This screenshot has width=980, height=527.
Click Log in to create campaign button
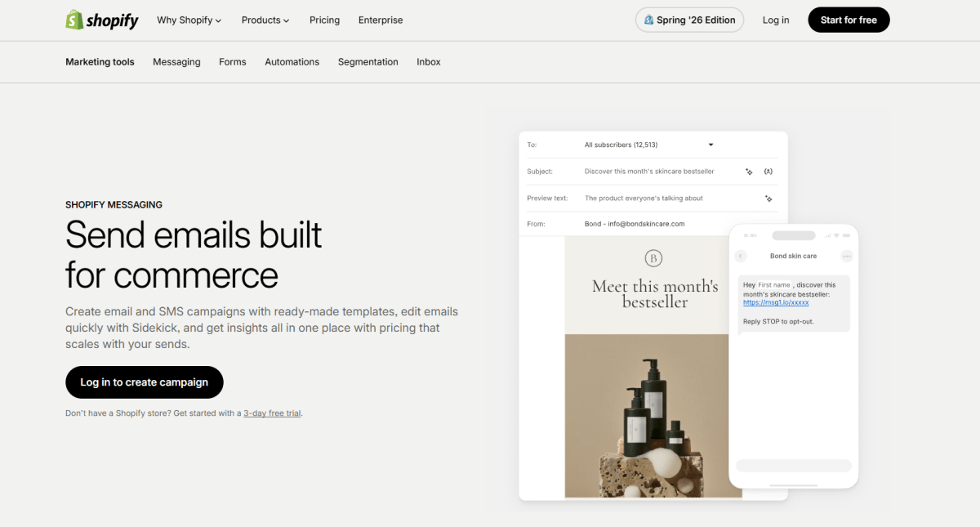[145, 382]
